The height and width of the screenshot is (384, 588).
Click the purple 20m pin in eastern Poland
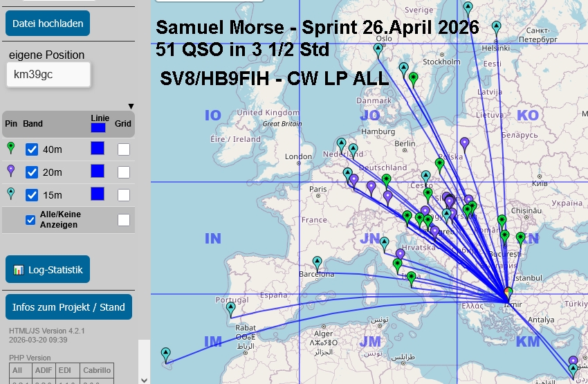click(x=464, y=145)
